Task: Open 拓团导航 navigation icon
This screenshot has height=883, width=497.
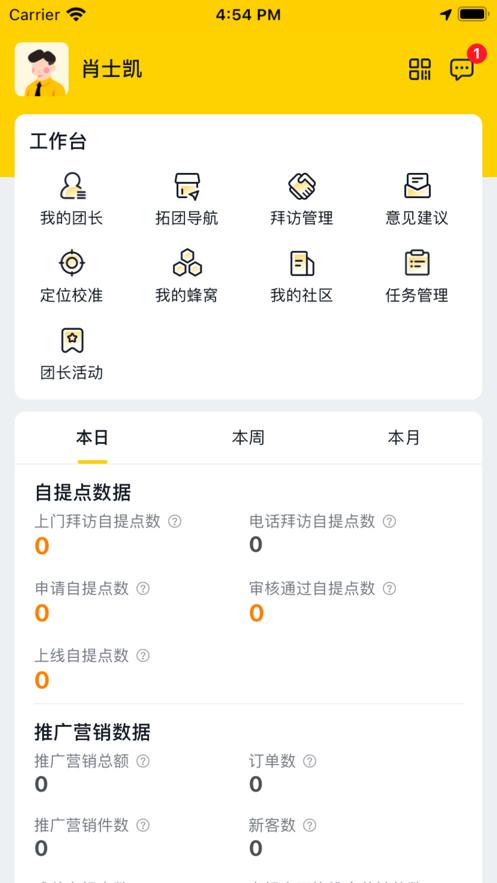Action: 187,199
